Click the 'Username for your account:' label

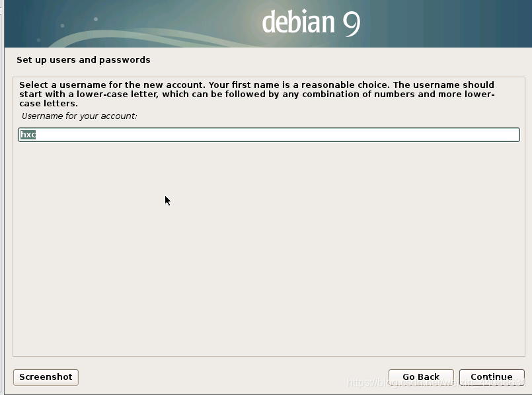pyautogui.click(x=79, y=116)
